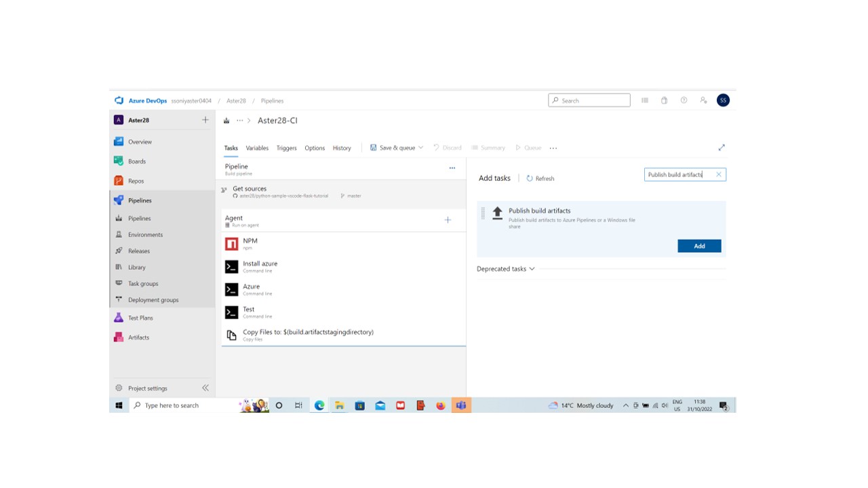Open more toolbar actions ellipsis
The height and width of the screenshot is (488, 868).
click(553, 148)
